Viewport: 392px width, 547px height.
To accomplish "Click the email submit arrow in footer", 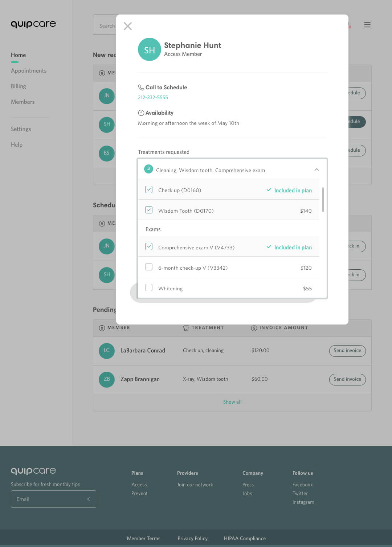I will (x=88, y=499).
